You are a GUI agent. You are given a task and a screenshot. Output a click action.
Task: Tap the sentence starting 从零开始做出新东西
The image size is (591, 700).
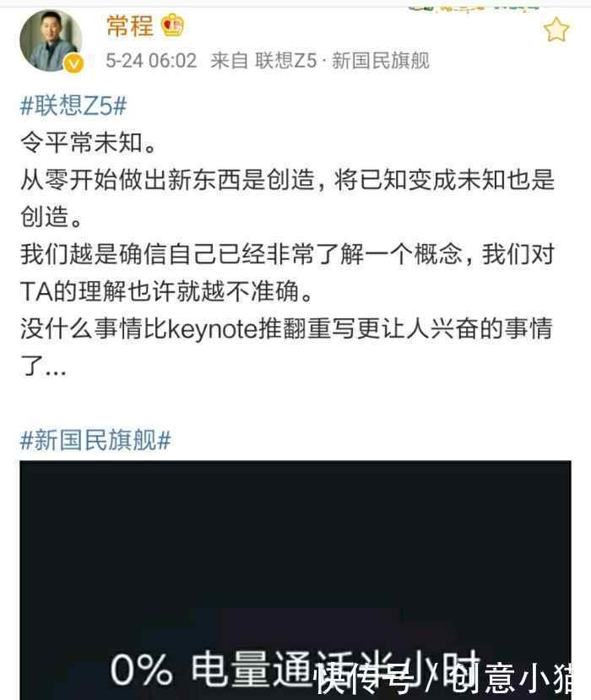pos(287,198)
